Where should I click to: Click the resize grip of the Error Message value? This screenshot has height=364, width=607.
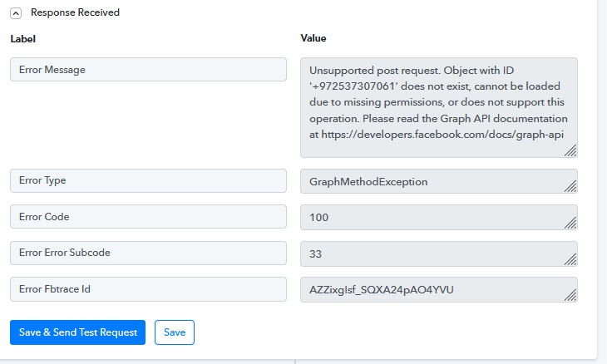pos(570,150)
